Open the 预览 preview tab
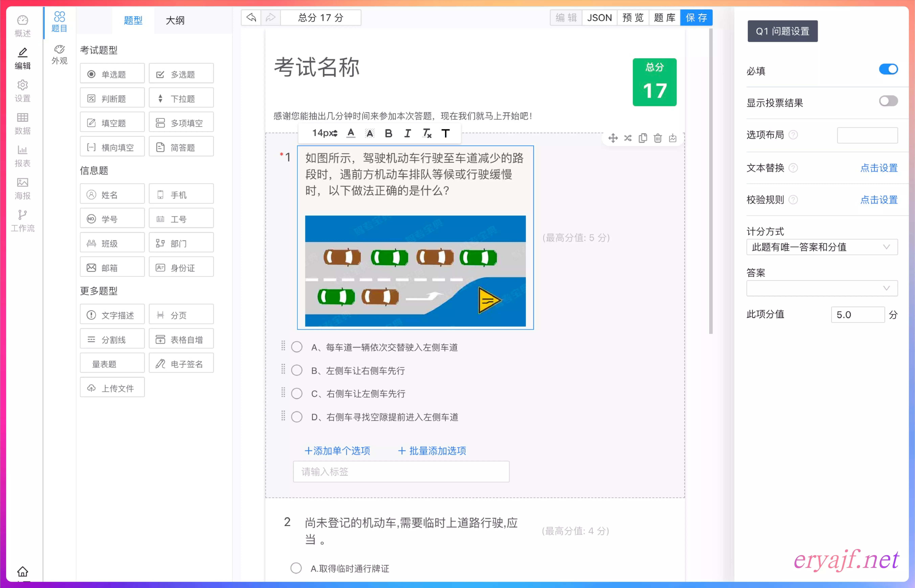The height and width of the screenshot is (588, 915). point(633,18)
